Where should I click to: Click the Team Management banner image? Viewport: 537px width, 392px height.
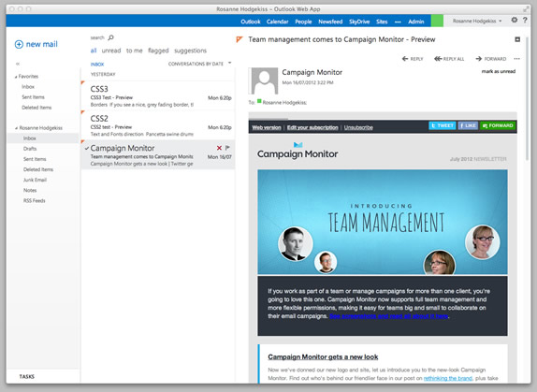[x=383, y=222]
